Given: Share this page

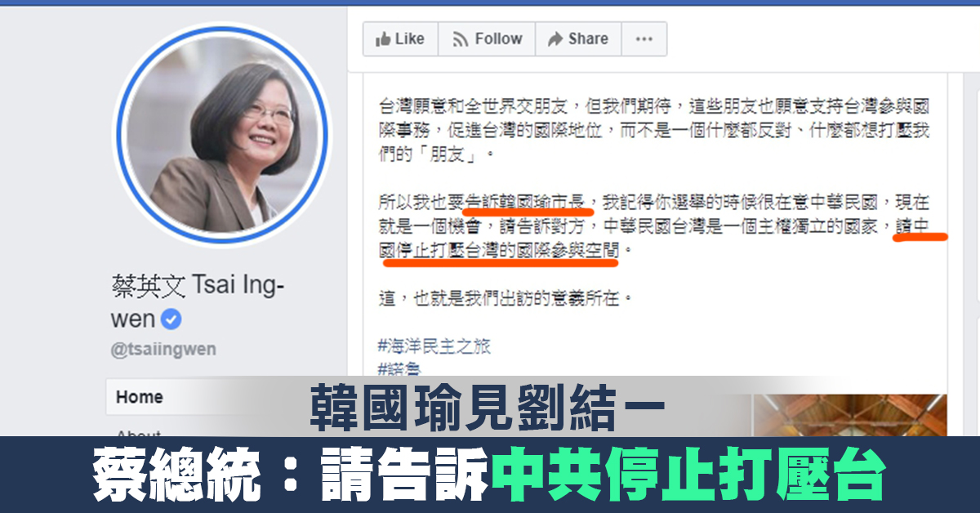Looking at the screenshot, I should click(x=578, y=38).
